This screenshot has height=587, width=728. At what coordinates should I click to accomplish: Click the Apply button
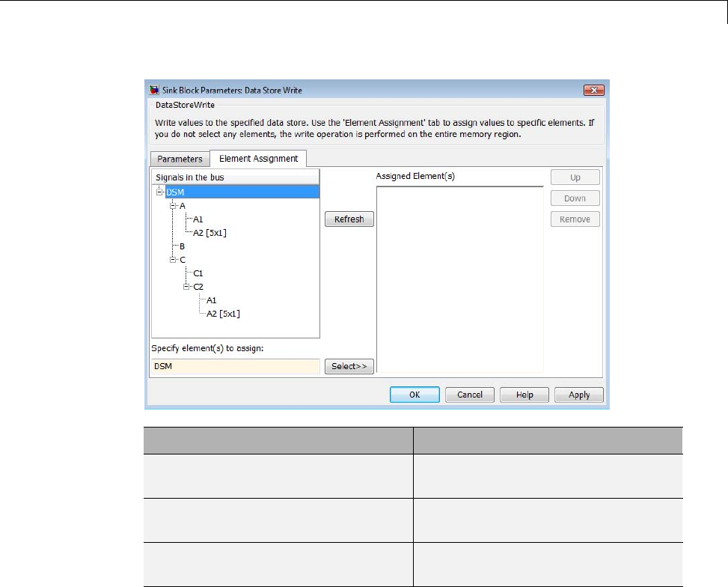(579, 395)
